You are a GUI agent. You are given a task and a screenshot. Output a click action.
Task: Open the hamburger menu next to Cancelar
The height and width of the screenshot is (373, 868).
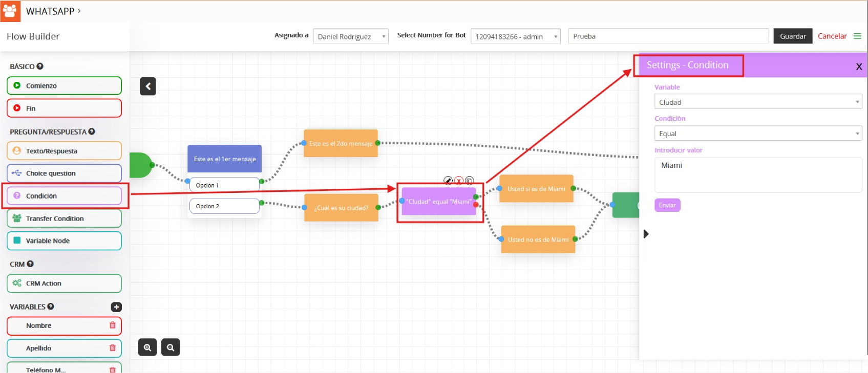tap(857, 36)
